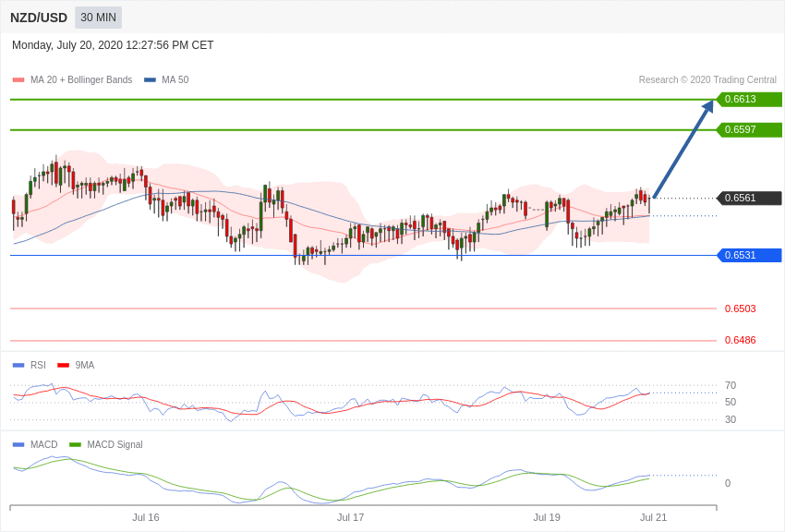This screenshot has width=785, height=532.
Task: Click the MACD legend label
Action: [44, 444]
